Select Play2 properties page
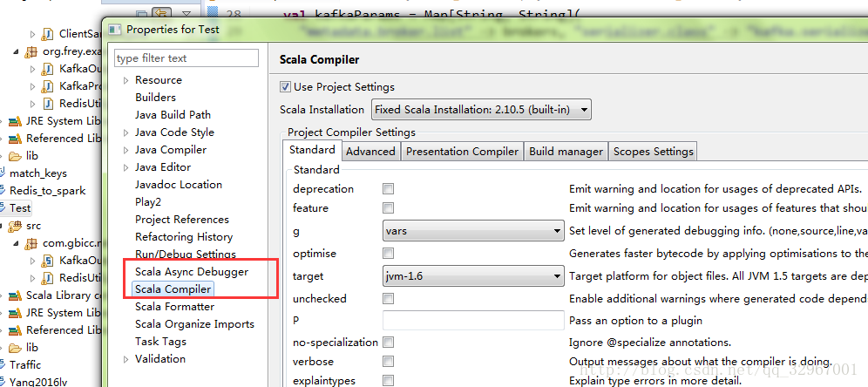The image size is (868, 387). 148,202
